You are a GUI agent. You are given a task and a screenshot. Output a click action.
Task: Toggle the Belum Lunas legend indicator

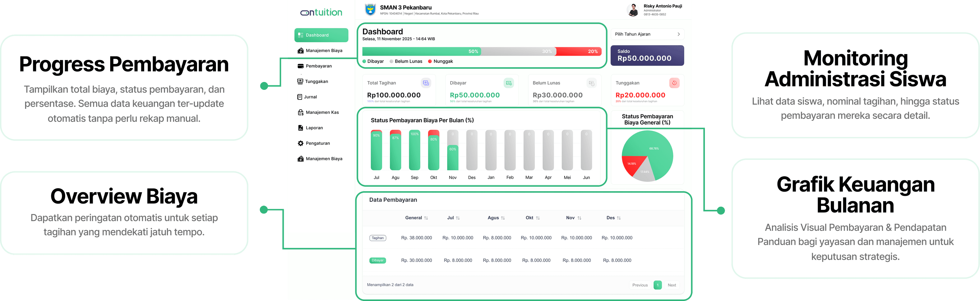[391, 61]
